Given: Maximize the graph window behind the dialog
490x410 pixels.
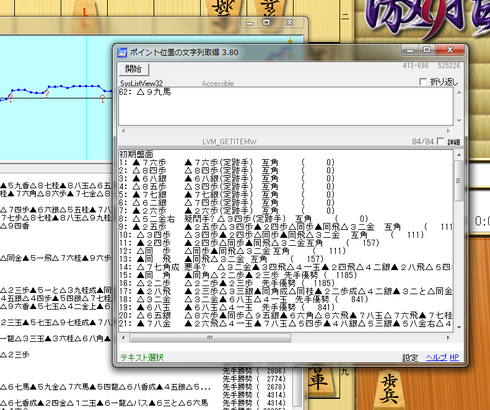Looking at the screenshot, I should tap(266, 23).
